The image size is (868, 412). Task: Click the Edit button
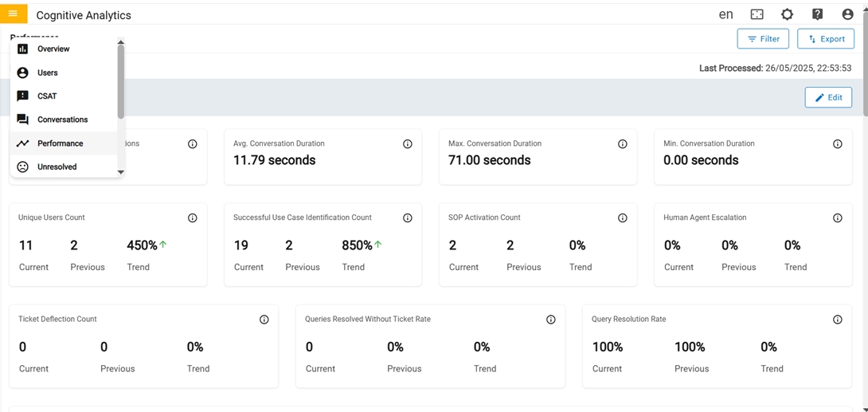coord(828,98)
